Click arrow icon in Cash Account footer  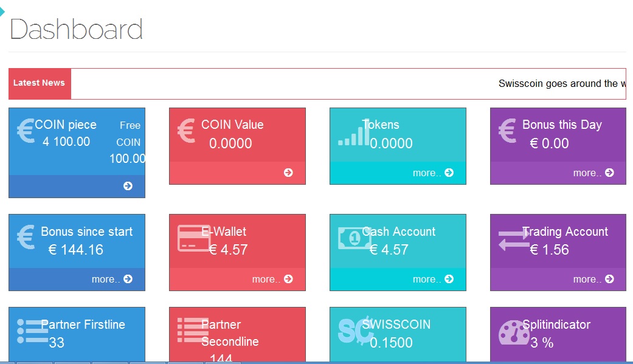tap(449, 279)
